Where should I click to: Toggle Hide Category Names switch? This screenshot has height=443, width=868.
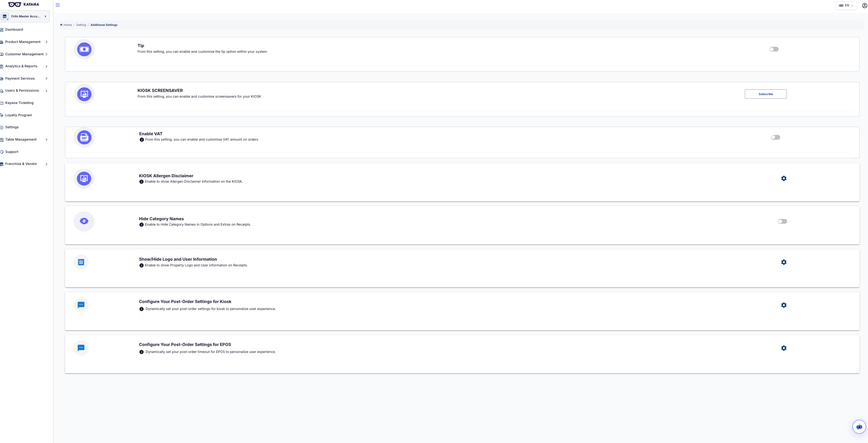coord(782,222)
